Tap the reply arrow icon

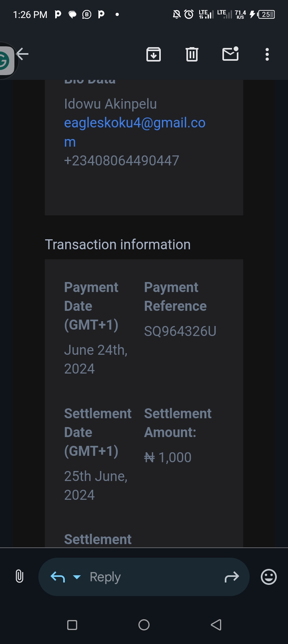click(58, 577)
